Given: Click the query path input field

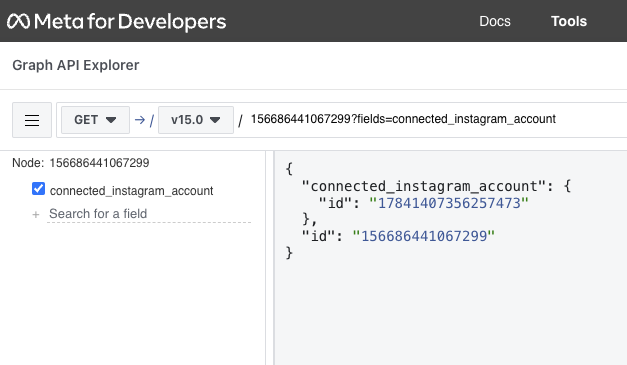Looking at the screenshot, I should (x=436, y=119).
